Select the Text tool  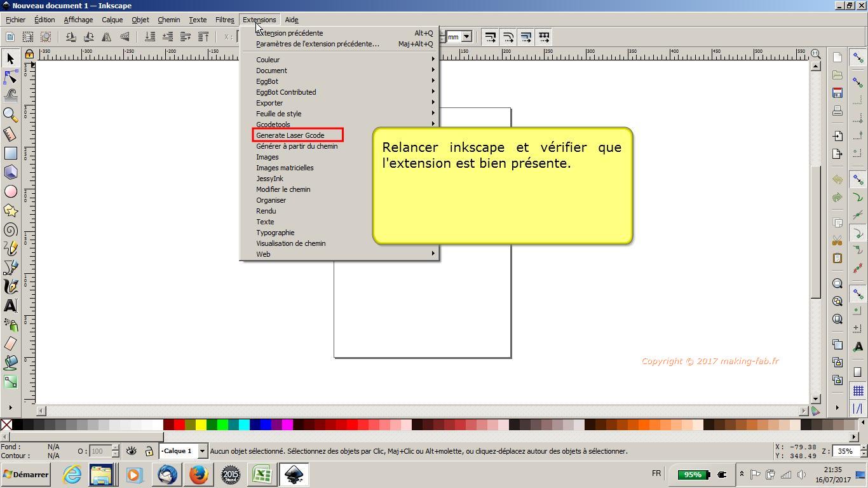10,306
